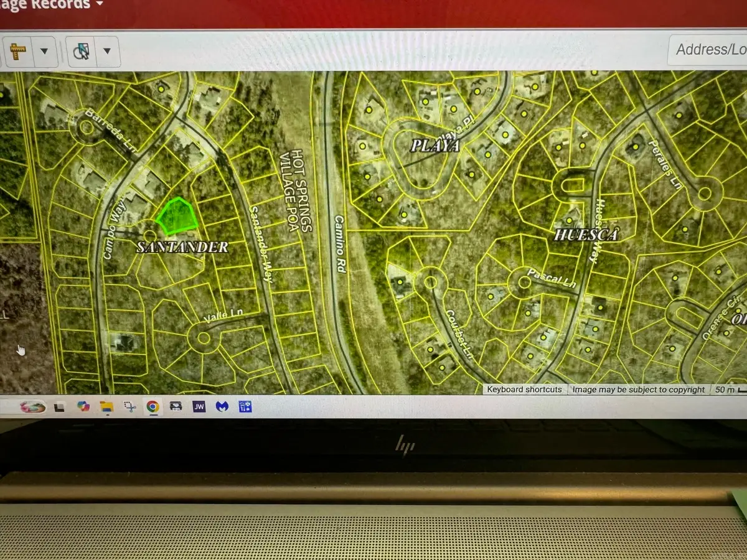This screenshot has height=560, width=747.
Task: Click the Address/Location search field
Action: (710, 50)
